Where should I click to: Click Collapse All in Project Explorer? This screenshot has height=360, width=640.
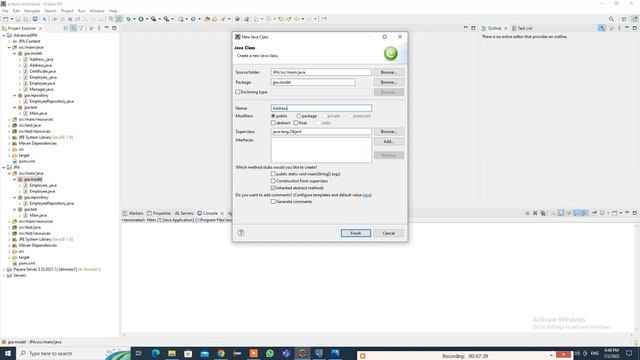point(66,28)
